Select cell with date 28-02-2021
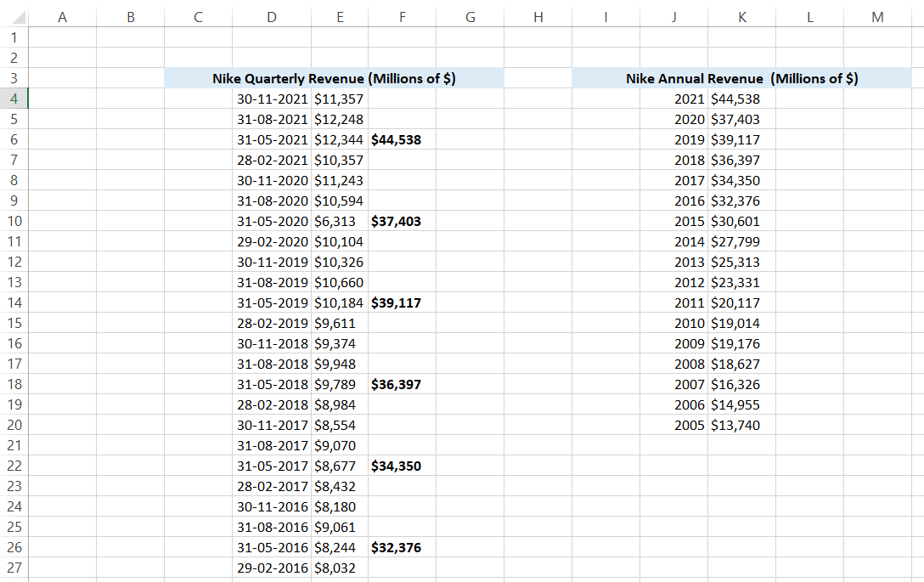The height and width of the screenshot is (582, 924). pyautogui.click(x=272, y=160)
